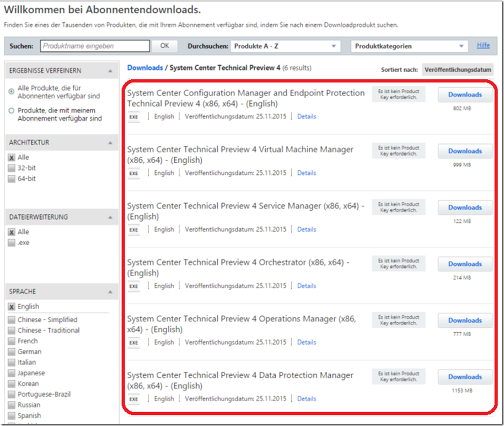Click the EXE icon for Virtual Machine Manager
Viewport: 504px width, 426px height.
pyautogui.click(x=133, y=173)
